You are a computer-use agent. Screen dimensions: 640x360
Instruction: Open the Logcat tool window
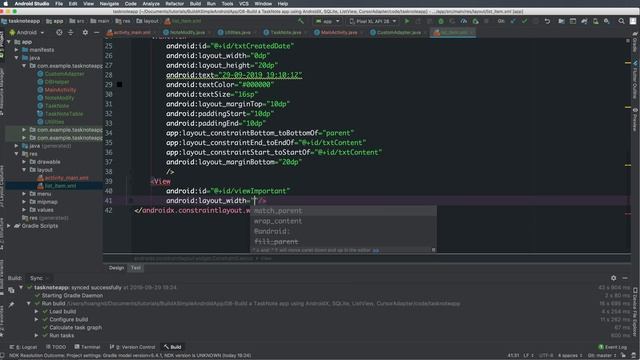pos(23,347)
